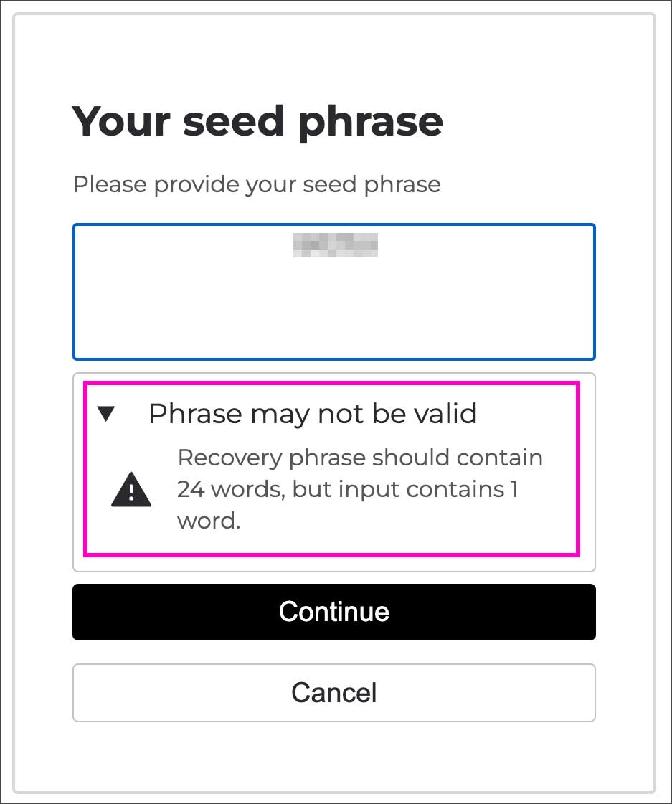Click the warning triangle exclamation icon
Viewport: 672px width, 804px height.
[131, 491]
